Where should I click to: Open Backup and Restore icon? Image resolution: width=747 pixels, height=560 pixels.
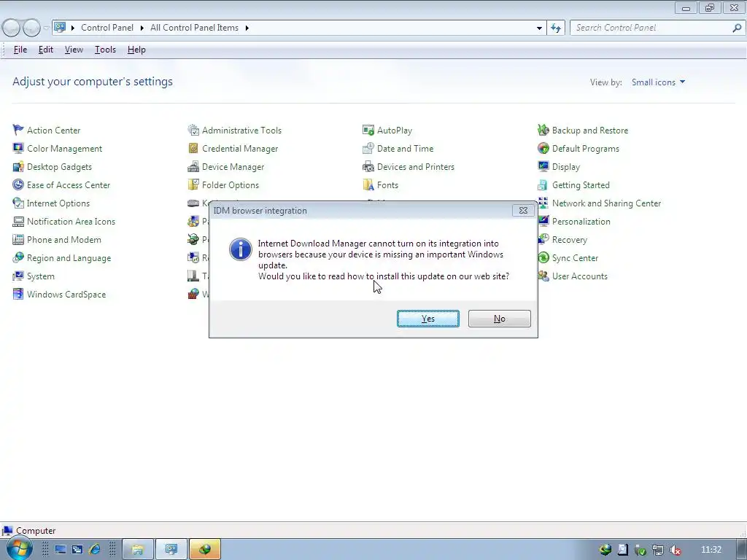click(543, 130)
